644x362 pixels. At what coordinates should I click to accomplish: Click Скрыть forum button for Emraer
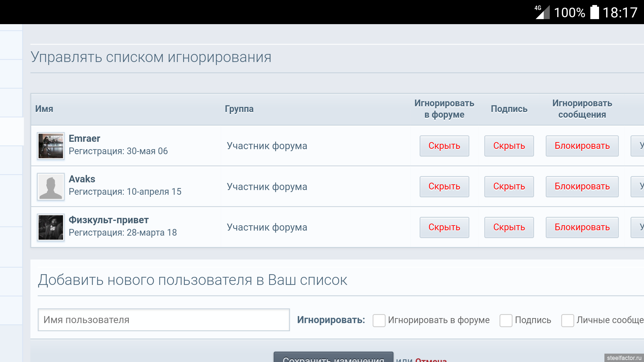coord(444,146)
